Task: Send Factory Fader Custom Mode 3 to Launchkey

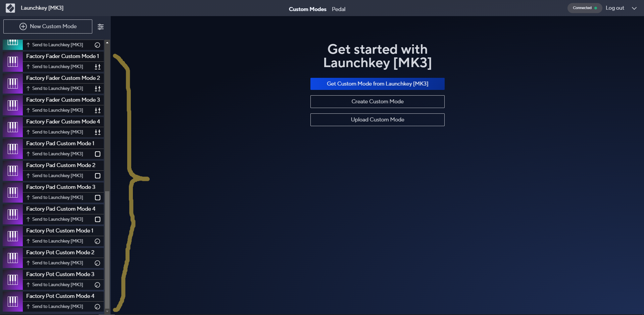Action: tap(55, 110)
